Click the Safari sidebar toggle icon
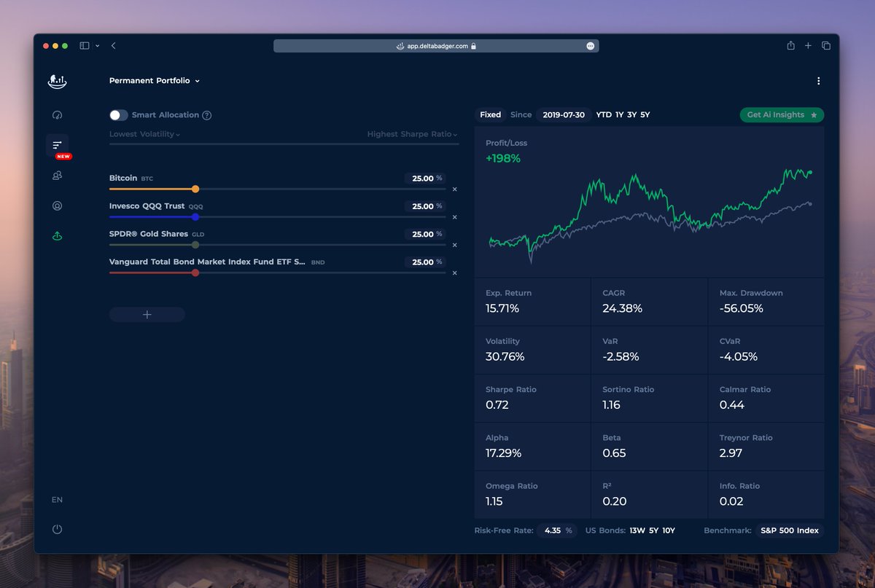Screen dimensions: 875x588 (85, 46)
